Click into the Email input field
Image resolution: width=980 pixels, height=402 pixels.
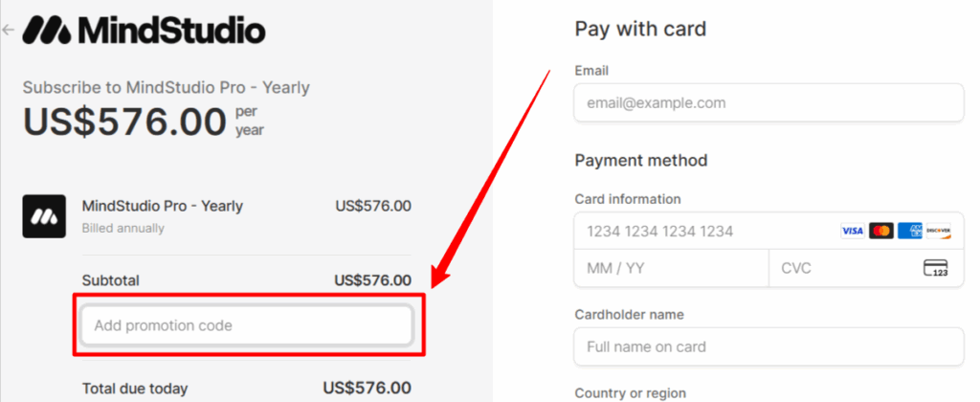click(768, 102)
